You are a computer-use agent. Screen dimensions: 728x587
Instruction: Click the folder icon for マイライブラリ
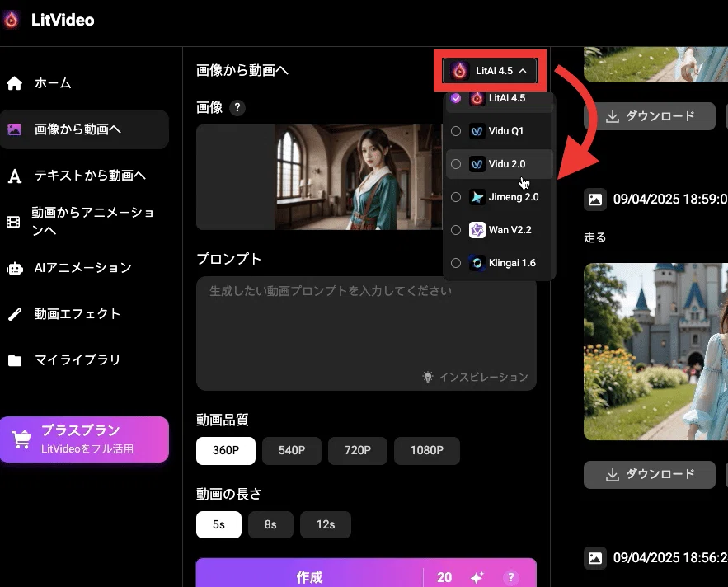pyautogui.click(x=14, y=360)
